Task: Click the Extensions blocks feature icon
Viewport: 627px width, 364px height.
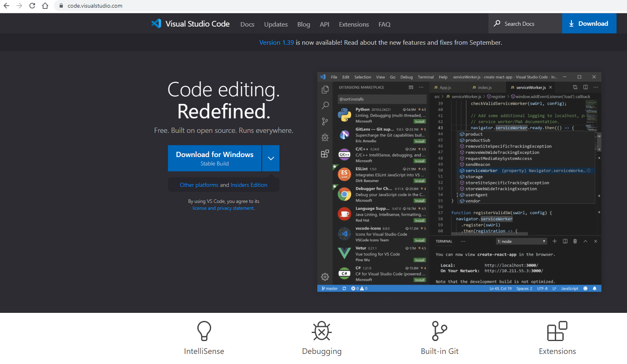Action: (x=557, y=331)
